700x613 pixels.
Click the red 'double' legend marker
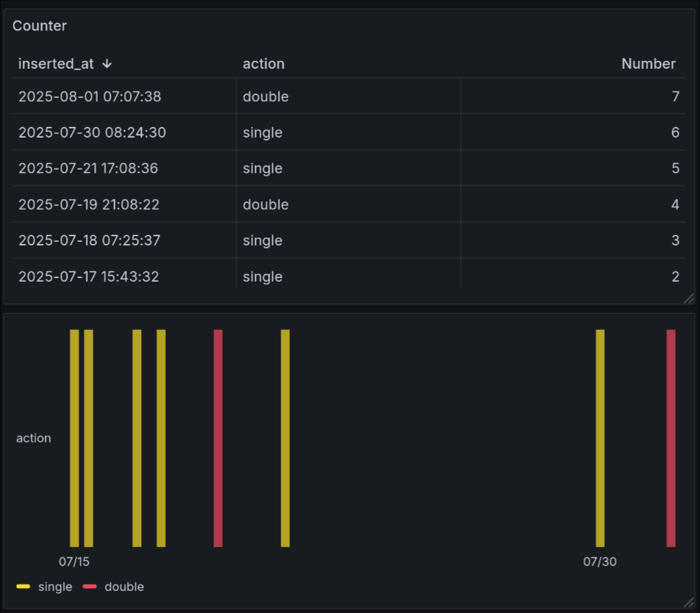click(x=91, y=587)
